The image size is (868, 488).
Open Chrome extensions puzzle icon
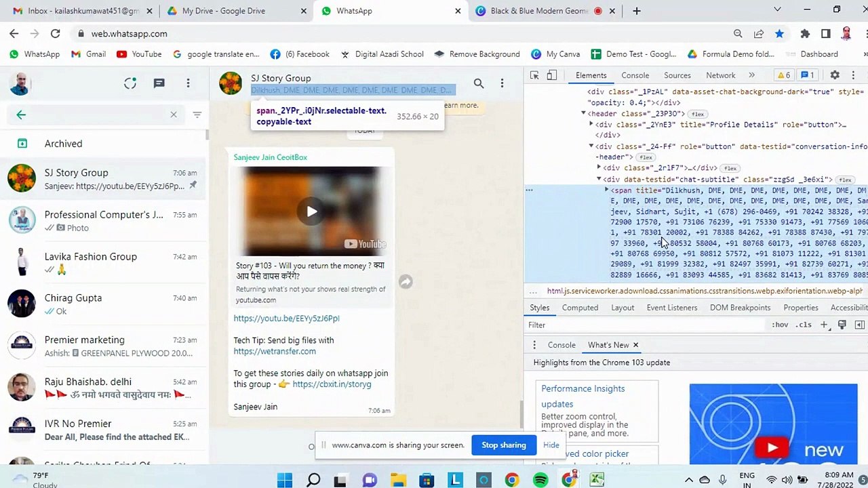point(805,34)
